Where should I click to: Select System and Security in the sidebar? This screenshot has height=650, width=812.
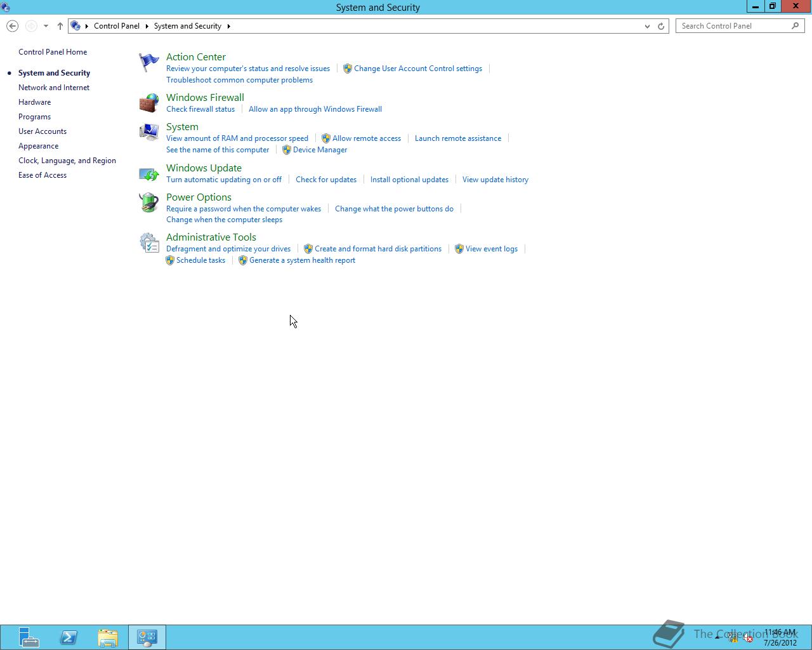[54, 73]
